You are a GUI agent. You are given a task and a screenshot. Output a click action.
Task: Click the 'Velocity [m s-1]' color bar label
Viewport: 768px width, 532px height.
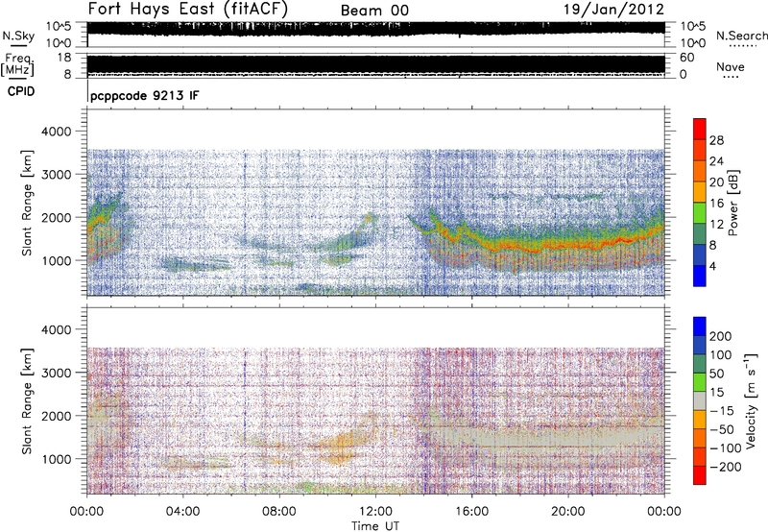(751, 400)
